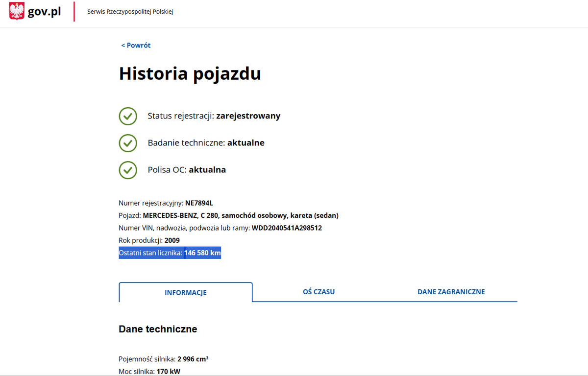Click the Dane techniczne section heading
Screen dimensions: 588x376
[158, 329]
